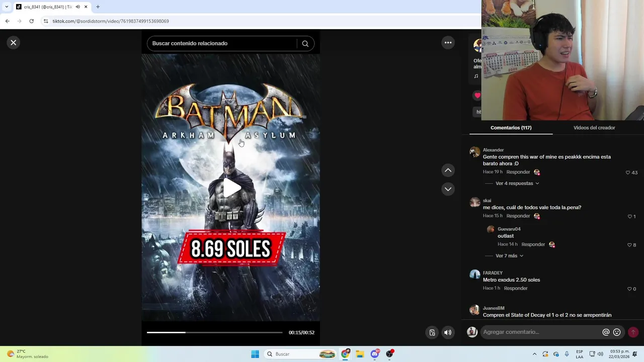Open the volume control in system tray
The image size is (644, 362).
pos(600,354)
